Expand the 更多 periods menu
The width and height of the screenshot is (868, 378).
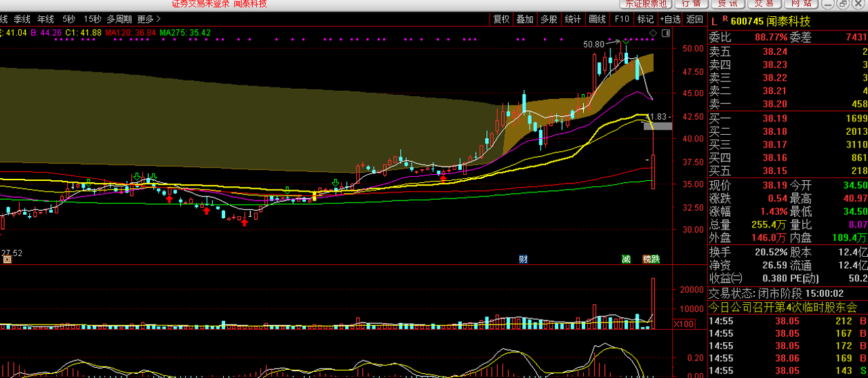pos(149,19)
